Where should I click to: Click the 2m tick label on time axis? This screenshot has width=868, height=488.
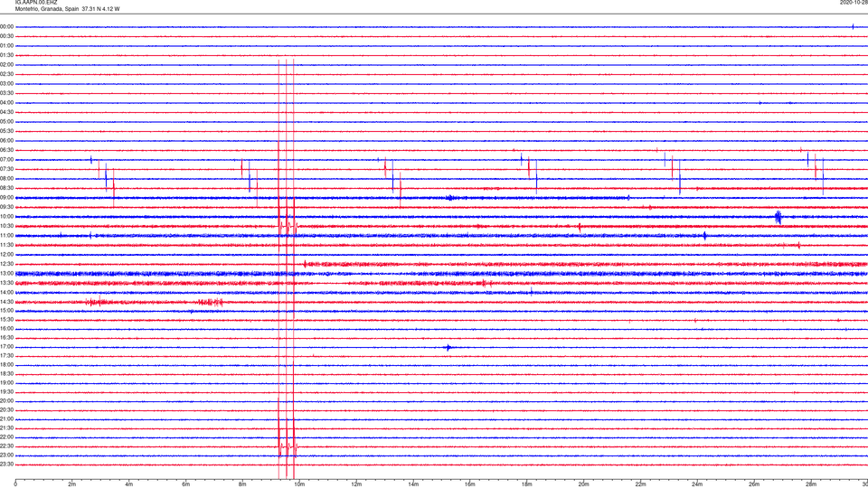pos(72,484)
